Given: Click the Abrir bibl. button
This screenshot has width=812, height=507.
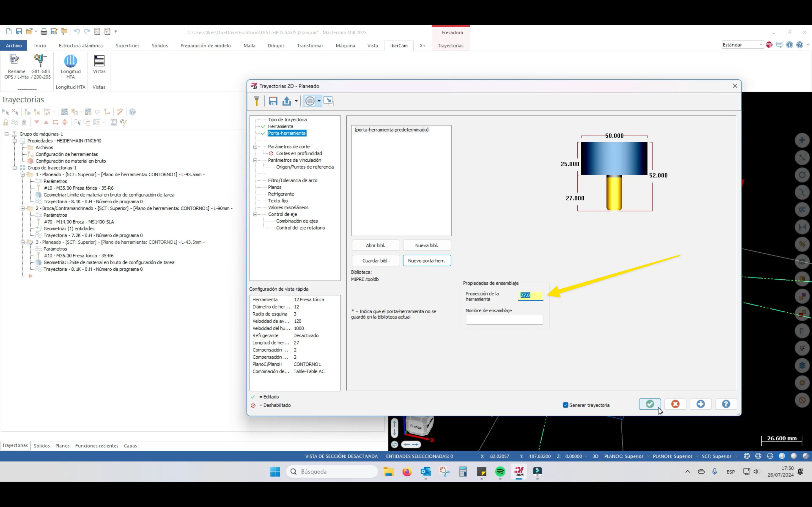Looking at the screenshot, I should [x=375, y=245].
